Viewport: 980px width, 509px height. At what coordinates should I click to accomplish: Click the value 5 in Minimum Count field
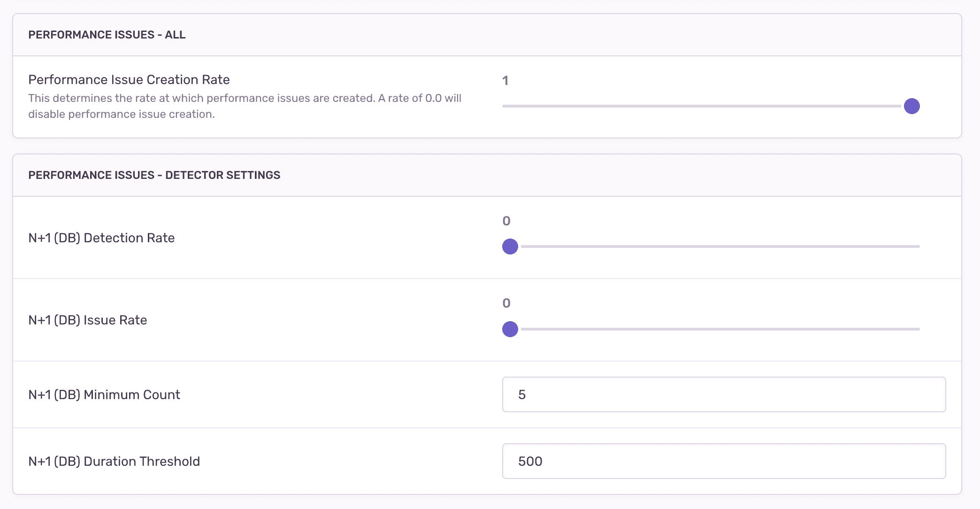(522, 394)
